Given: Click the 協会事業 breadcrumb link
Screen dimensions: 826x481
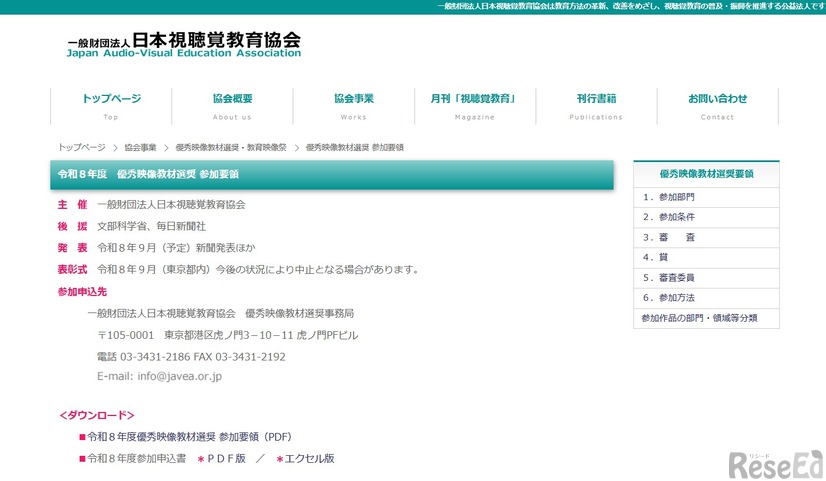Looking at the screenshot, I should click(140, 148).
